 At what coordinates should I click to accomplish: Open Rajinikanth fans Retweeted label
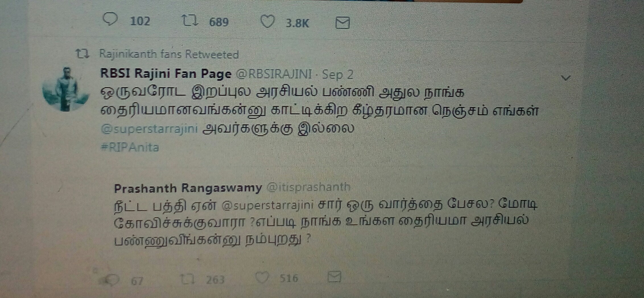[x=169, y=54]
